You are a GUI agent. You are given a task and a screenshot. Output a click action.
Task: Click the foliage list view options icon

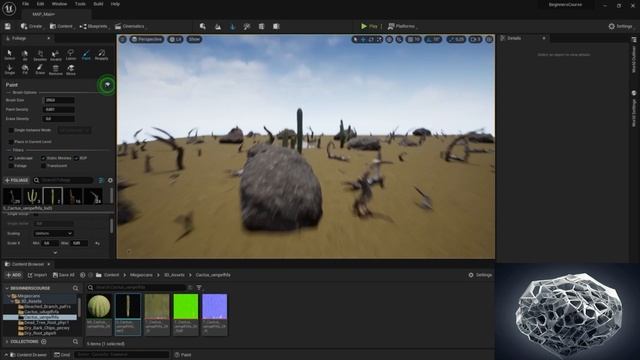101,180
